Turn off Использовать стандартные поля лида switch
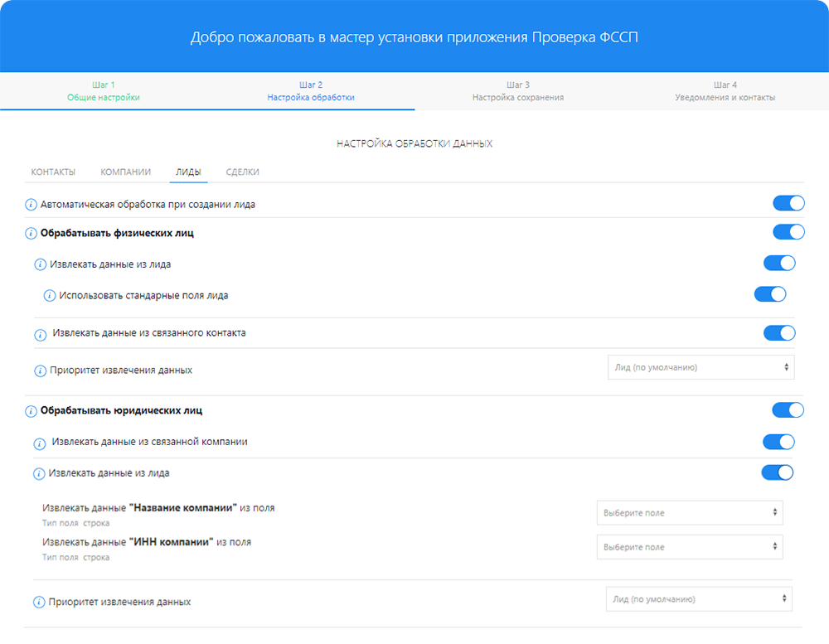This screenshot has width=829, height=644. [769, 293]
